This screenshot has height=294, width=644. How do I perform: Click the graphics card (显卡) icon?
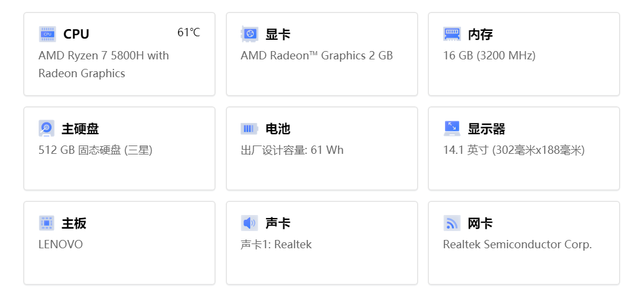(250, 34)
